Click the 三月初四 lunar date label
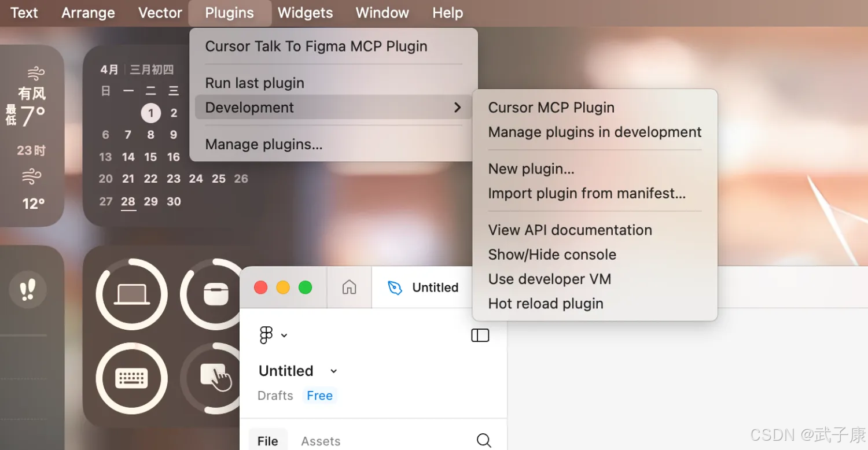 click(152, 70)
